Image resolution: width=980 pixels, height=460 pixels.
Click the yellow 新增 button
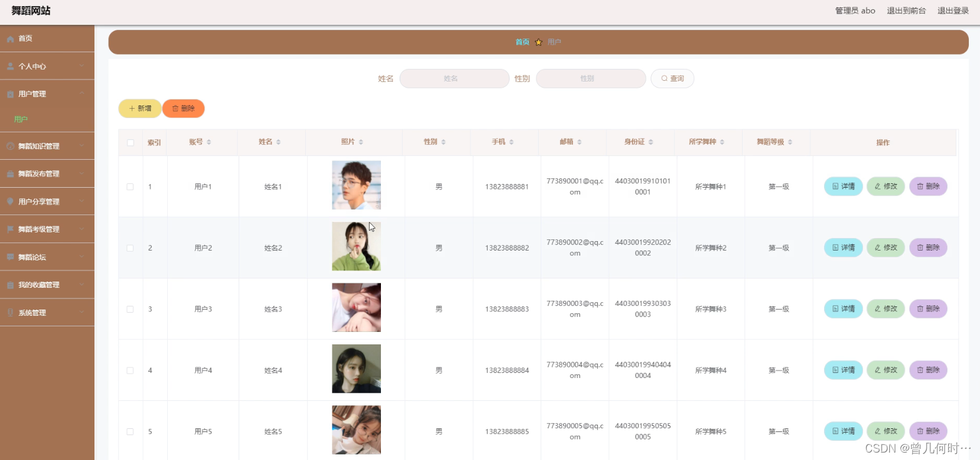click(x=140, y=108)
